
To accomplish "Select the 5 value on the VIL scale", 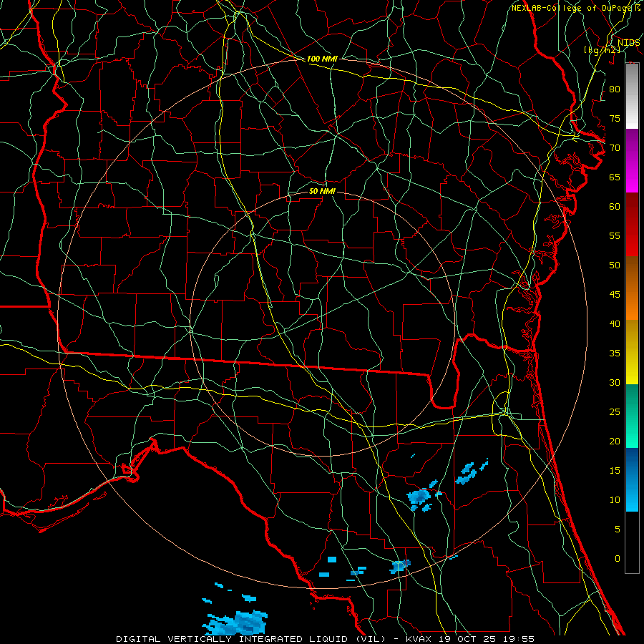I will (618, 530).
